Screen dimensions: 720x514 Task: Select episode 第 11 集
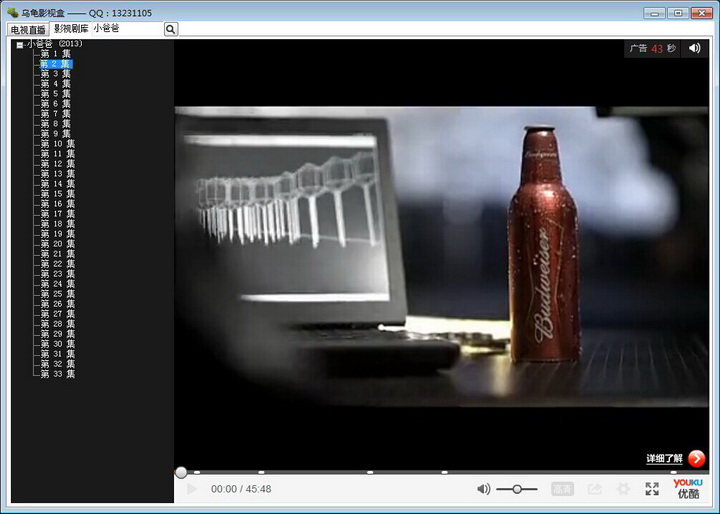(x=57, y=154)
